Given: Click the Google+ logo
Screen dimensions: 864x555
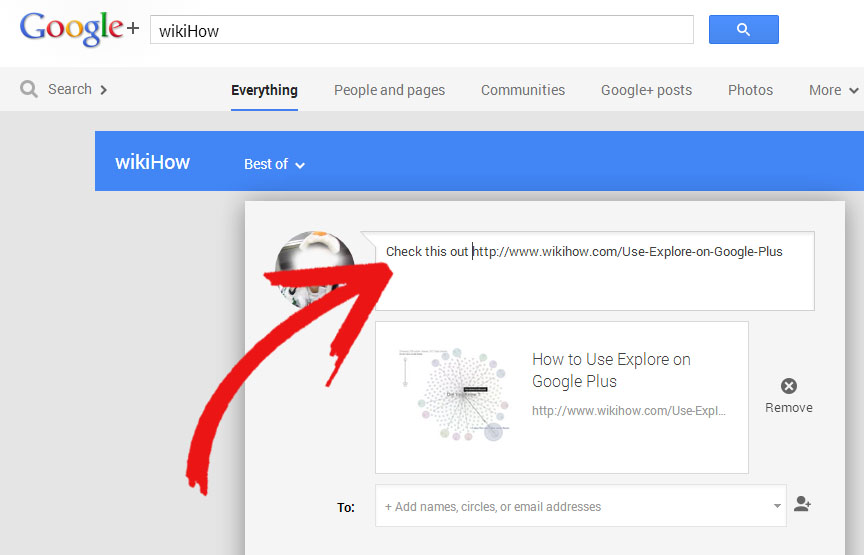Looking at the screenshot, I should pyautogui.click(x=79, y=29).
